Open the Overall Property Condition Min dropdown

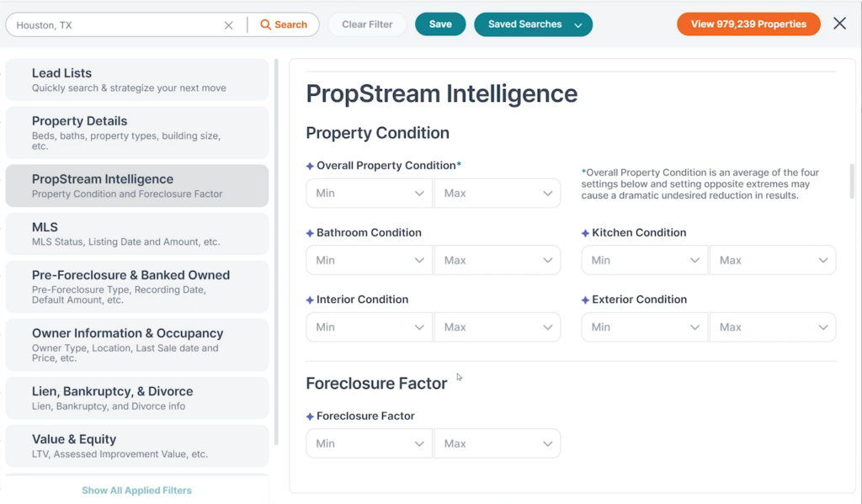click(369, 193)
